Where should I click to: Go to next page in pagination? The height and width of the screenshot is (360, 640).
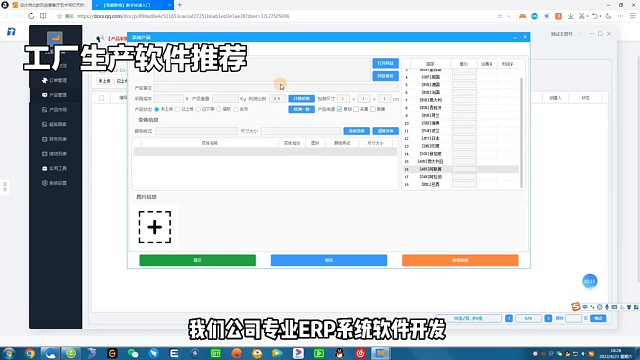[548, 318]
